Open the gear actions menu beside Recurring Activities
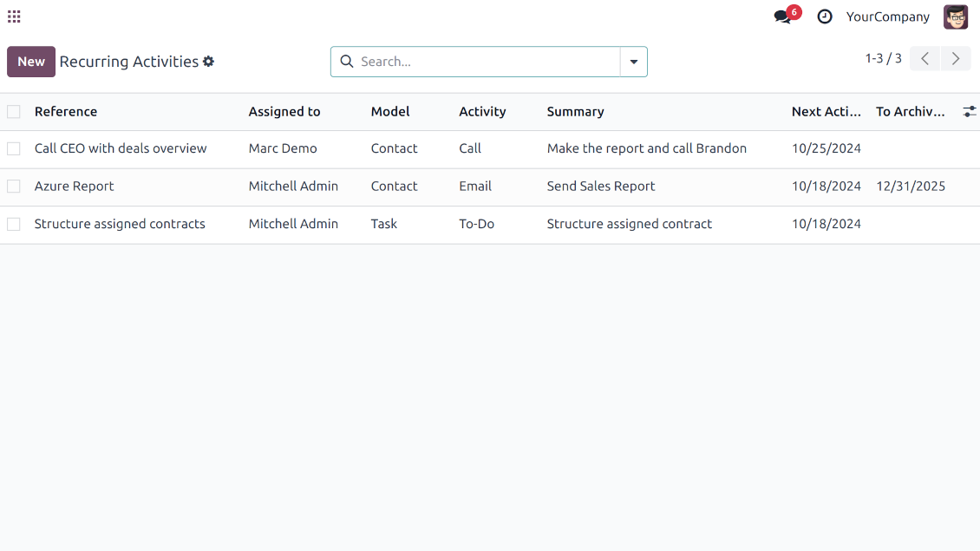980x551 pixels. click(208, 62)
